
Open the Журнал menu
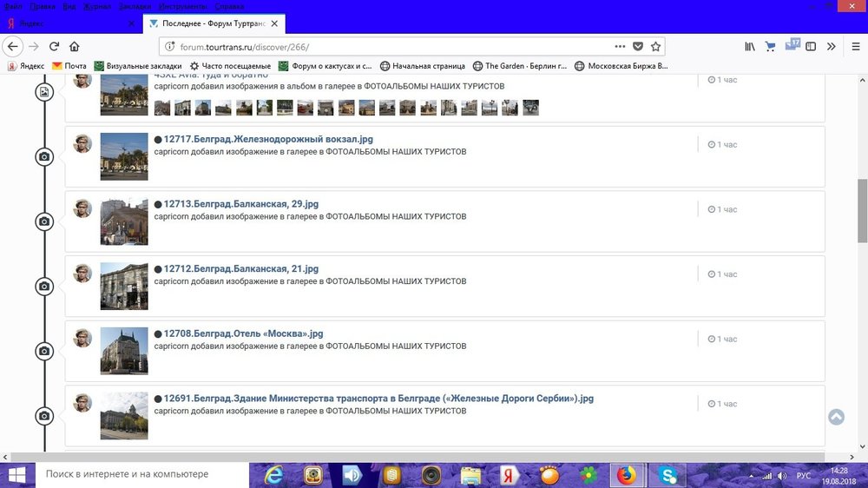pos(97,6)
